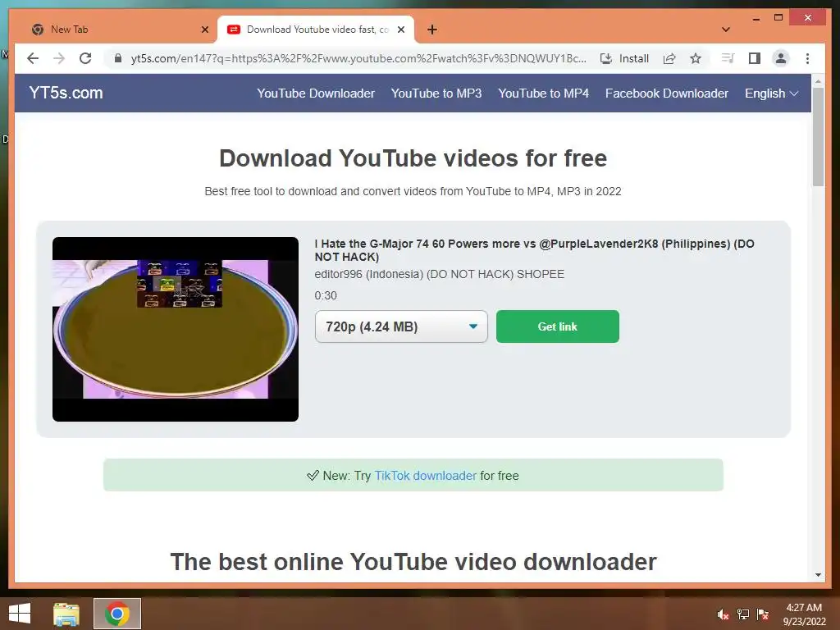Click the green Get link button
Image resolution: width=840 pixels, height=630 pixels.
[557, 326]
